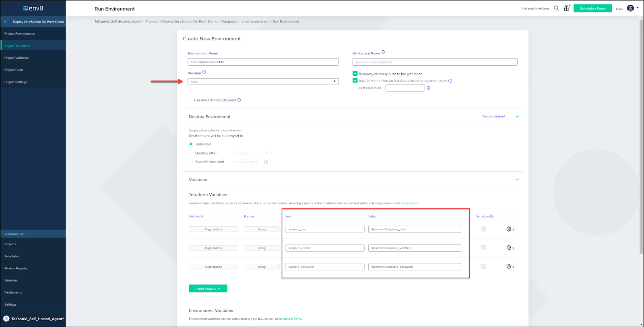Open organization Projects in the sidebar
The image size is (644, 327).
click(x=10, y=244)
